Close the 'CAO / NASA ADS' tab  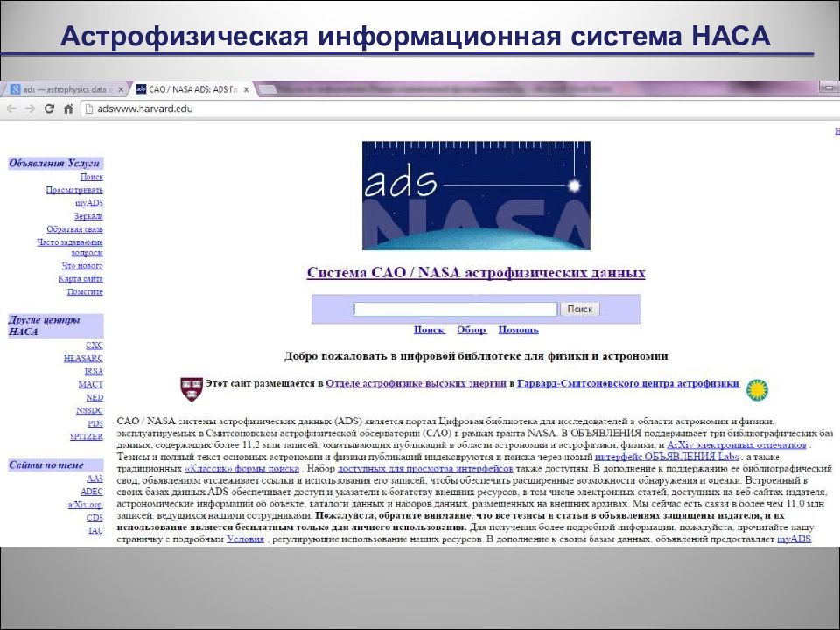coord(246,89)
